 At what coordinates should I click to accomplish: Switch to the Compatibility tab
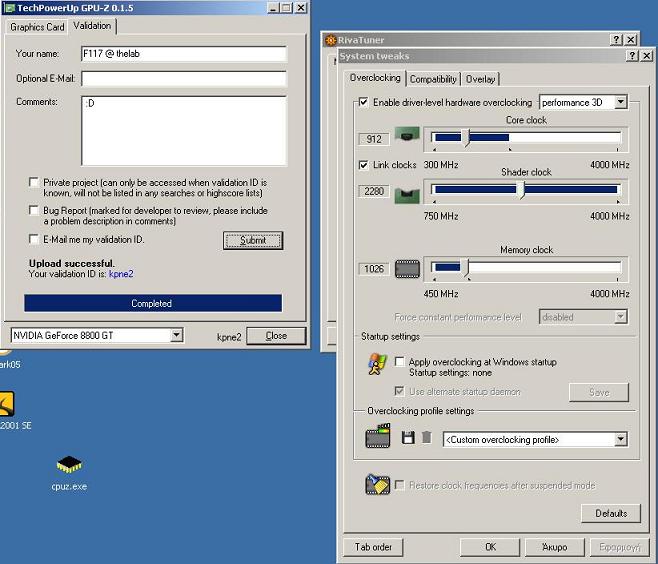pos(433,79)
